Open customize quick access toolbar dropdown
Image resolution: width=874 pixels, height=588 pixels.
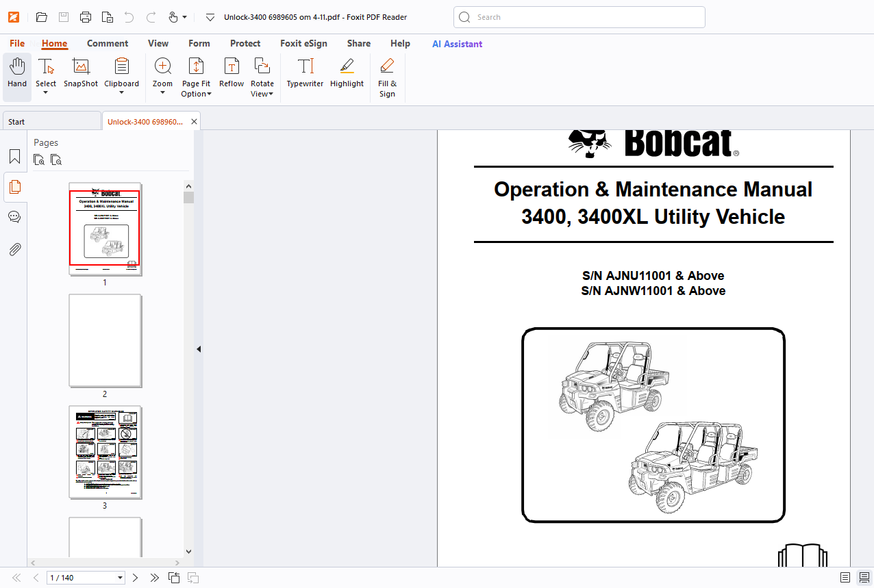point(210,17)
